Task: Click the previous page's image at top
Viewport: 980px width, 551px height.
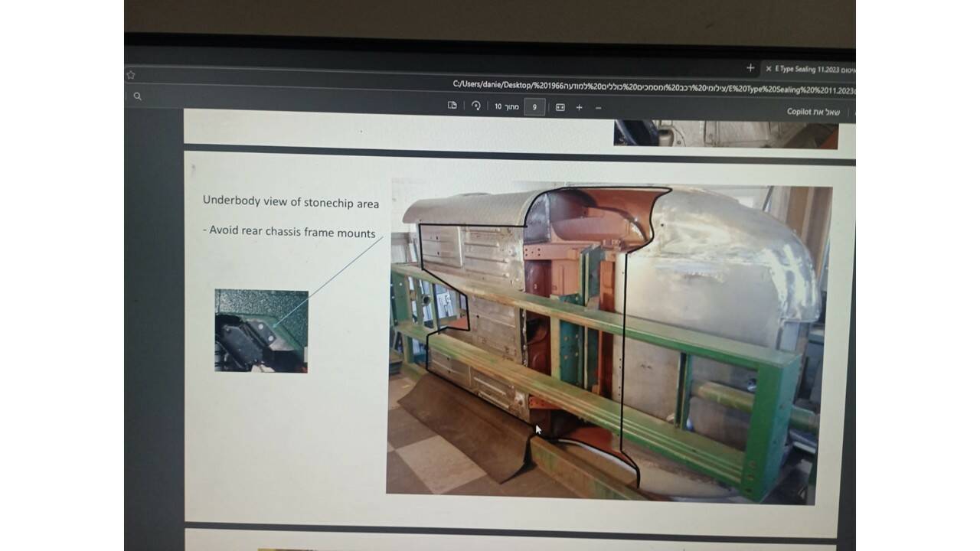Action: (x=724, y=134)
